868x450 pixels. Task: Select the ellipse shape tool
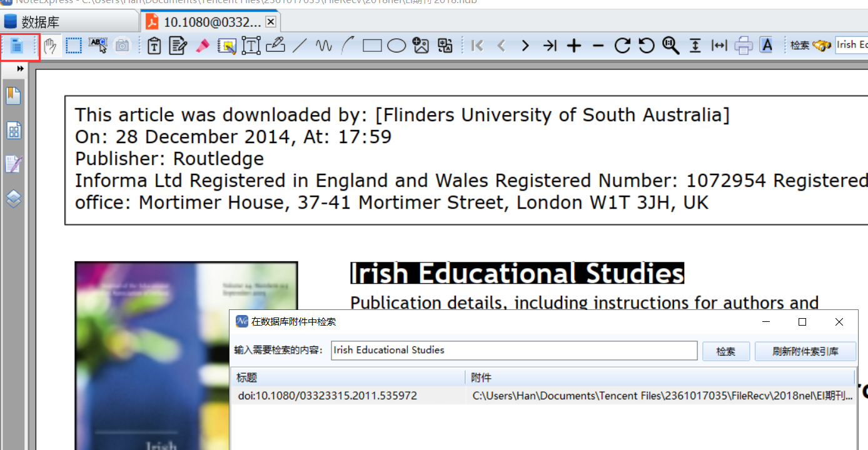(396, 46)
